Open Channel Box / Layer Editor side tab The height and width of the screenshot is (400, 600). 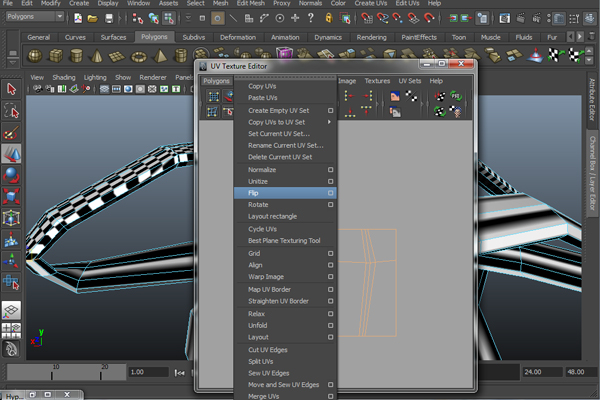592,173
